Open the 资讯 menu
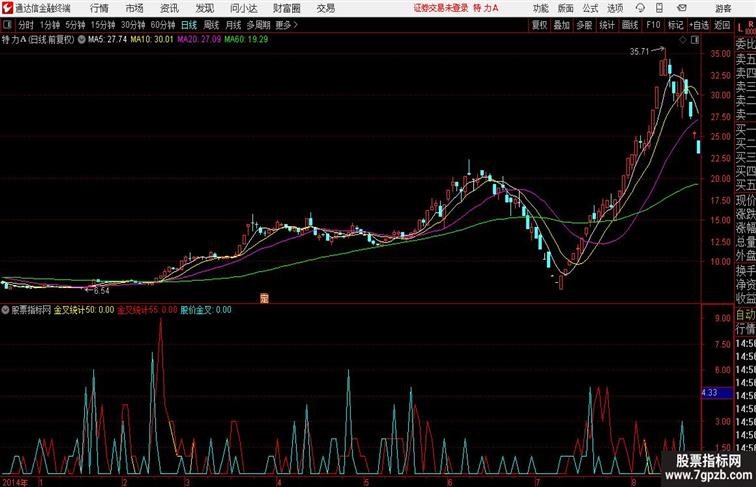This screenshot has height=487, width=756. [x=169, y=8]
